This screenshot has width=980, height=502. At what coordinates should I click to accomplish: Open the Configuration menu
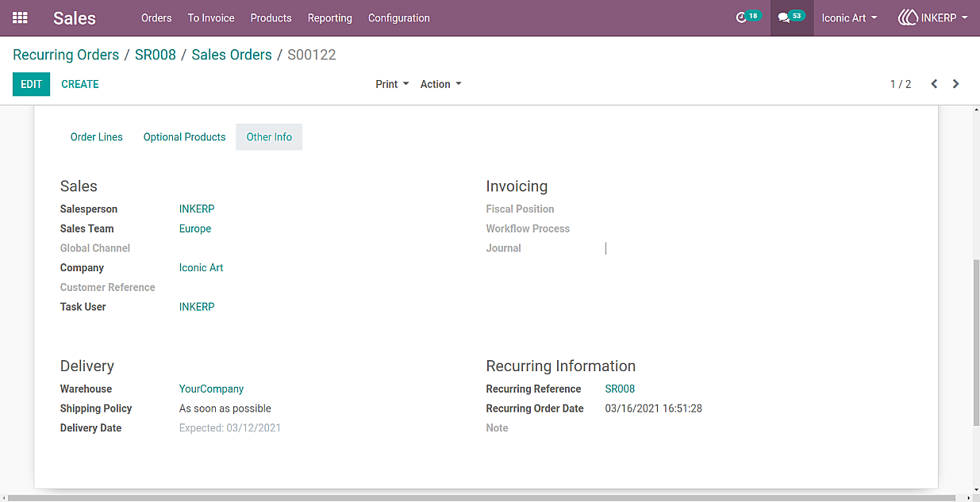(x=399, y=17)
